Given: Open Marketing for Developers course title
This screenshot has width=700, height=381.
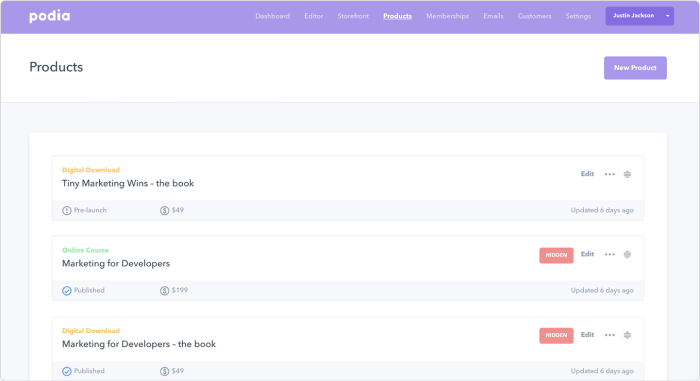Looking at the screenshot, I should pyautogui.click(x=116, y=264).
